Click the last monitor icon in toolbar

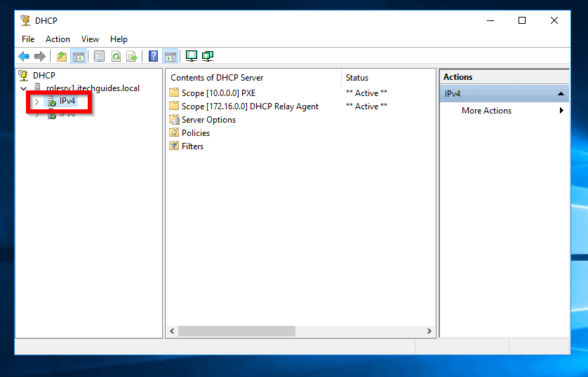click(208, 57)
